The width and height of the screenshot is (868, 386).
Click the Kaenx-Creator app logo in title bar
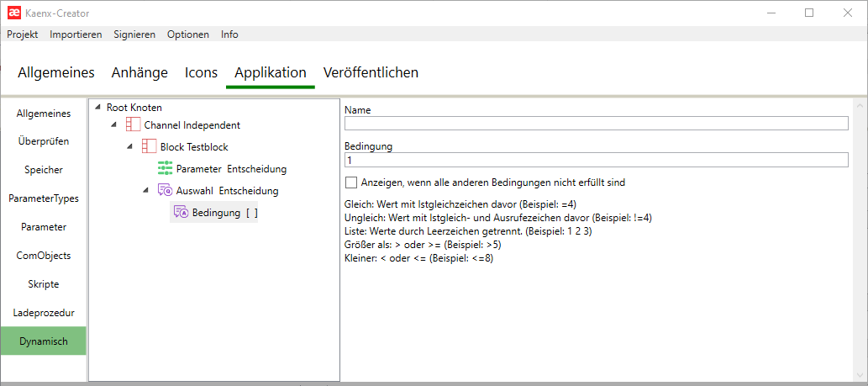pos(13,13)
